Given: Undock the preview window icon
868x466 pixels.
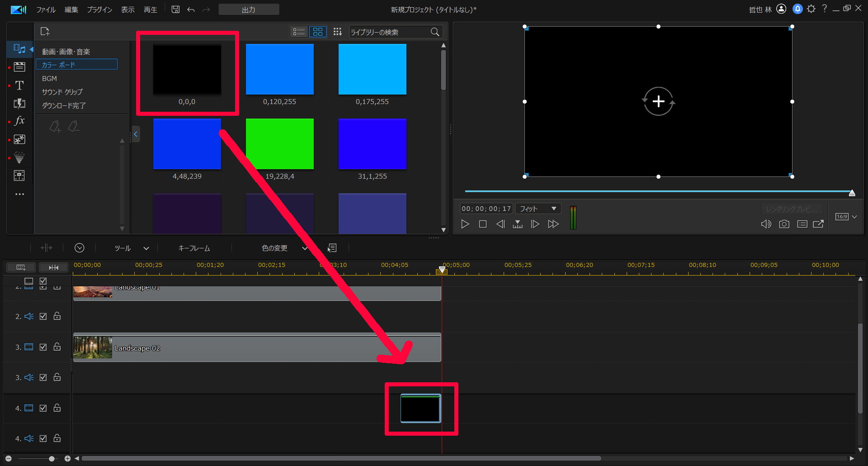Looking at the screenshot, I should click(x=818, y=224).
